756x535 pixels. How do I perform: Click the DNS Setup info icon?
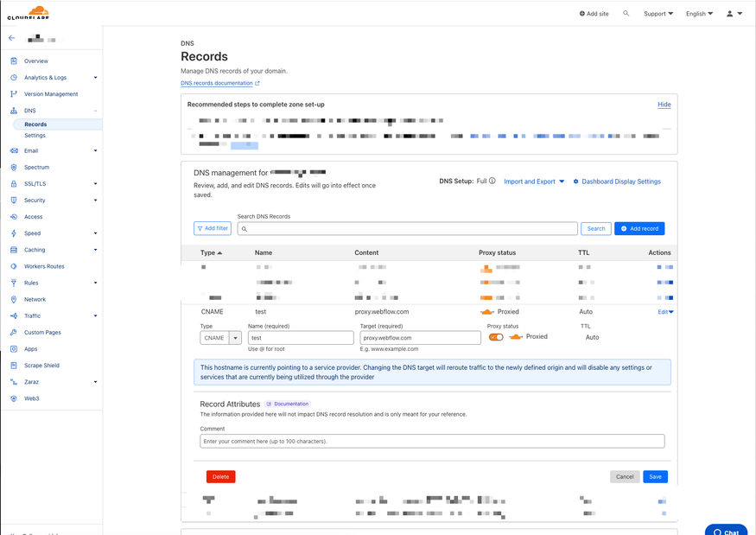coord(492,182)
